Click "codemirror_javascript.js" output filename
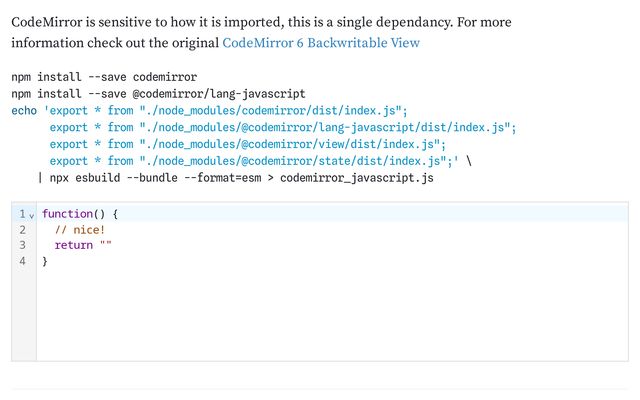640x400 pixels. pyautogui.click(x=357, y=178)
